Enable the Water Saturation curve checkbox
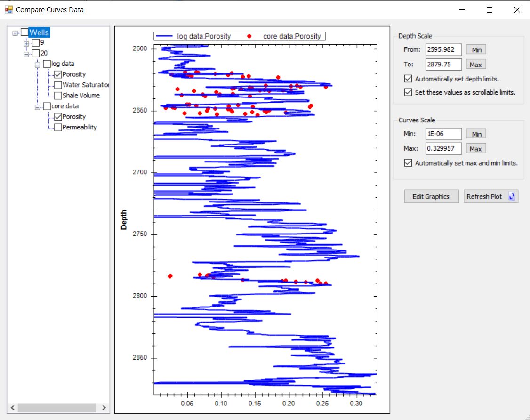 pyautogui.click(x=58, y=85)
